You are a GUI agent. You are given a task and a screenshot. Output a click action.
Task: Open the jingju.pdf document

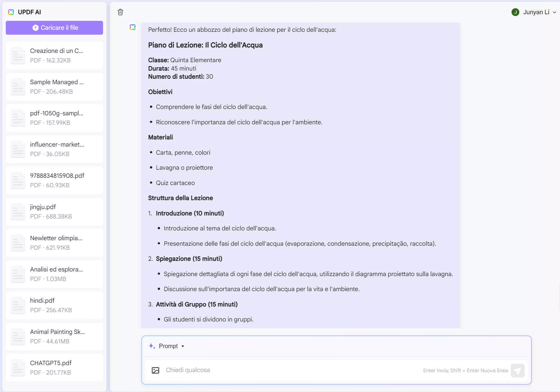54,211
